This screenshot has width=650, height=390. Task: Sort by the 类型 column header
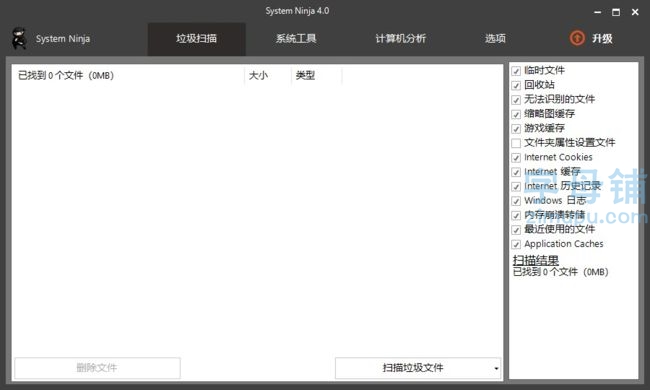[x=316, y=75]
